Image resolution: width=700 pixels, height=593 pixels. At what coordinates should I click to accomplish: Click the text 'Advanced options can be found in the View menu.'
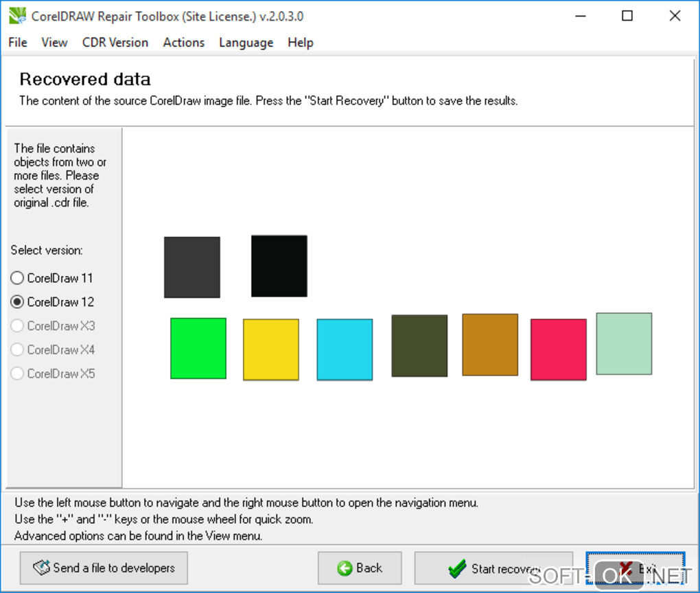pos(139,536)
